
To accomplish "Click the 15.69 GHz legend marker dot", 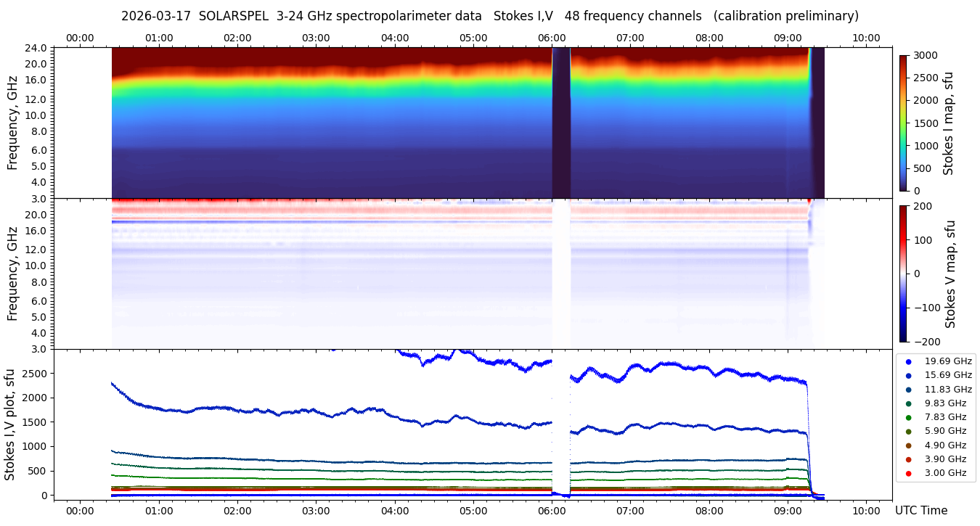I will coord(908,375).
